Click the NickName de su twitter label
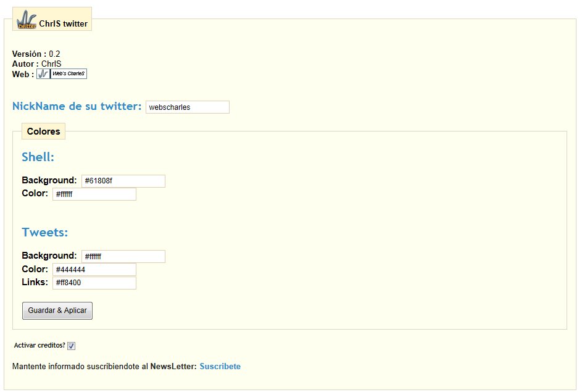This screenshot has height=392, width=582. coord(77,106)
